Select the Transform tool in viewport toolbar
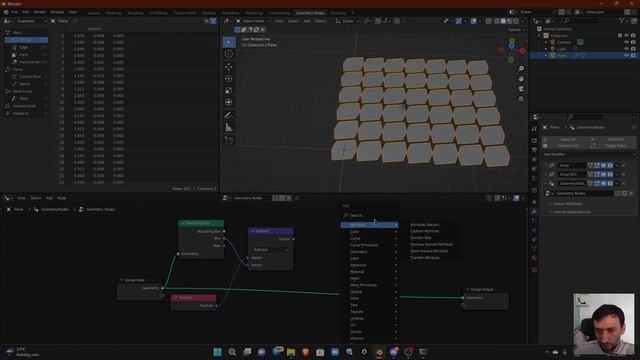This screenshot has width=640, height=360. click(229, 102)
